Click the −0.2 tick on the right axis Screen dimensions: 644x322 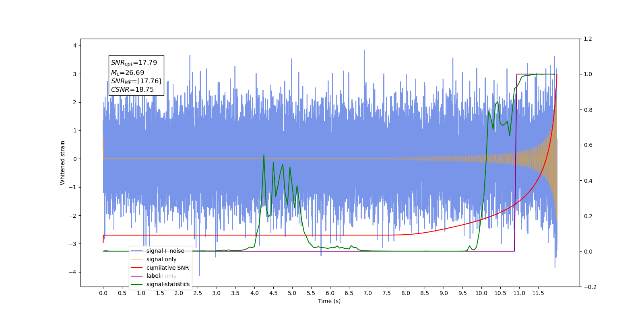coord(590,287)
